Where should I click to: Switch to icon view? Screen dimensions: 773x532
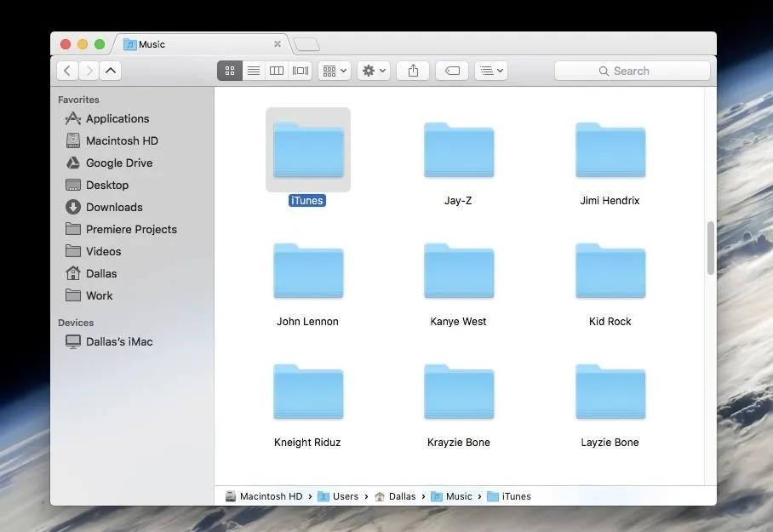coord(230,71)
